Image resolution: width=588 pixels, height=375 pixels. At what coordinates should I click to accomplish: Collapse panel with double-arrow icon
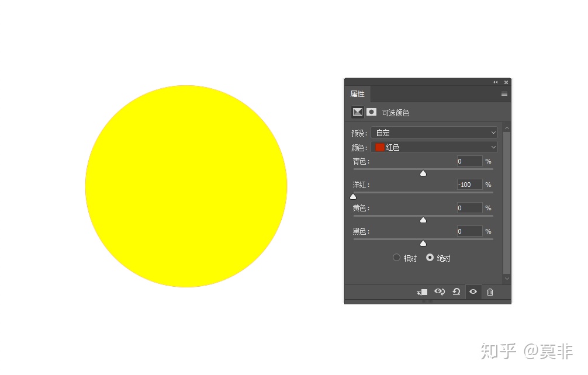click(496, 82)
